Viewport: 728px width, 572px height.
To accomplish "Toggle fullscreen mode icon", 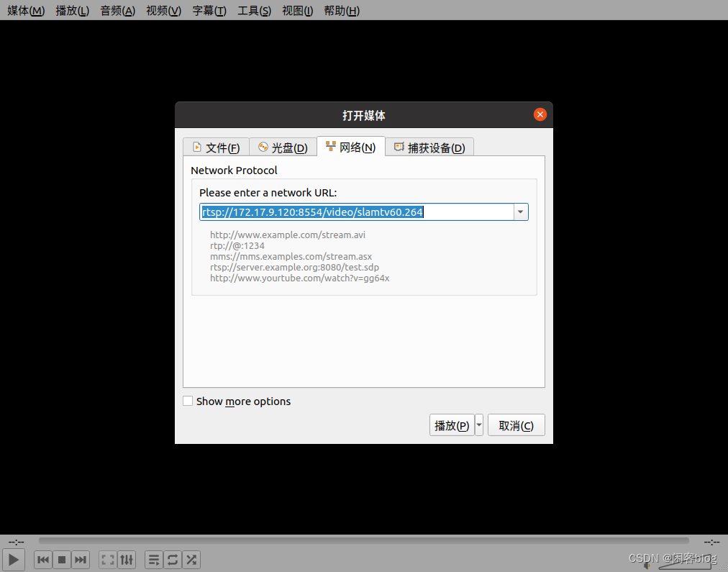I will (107, 560).
